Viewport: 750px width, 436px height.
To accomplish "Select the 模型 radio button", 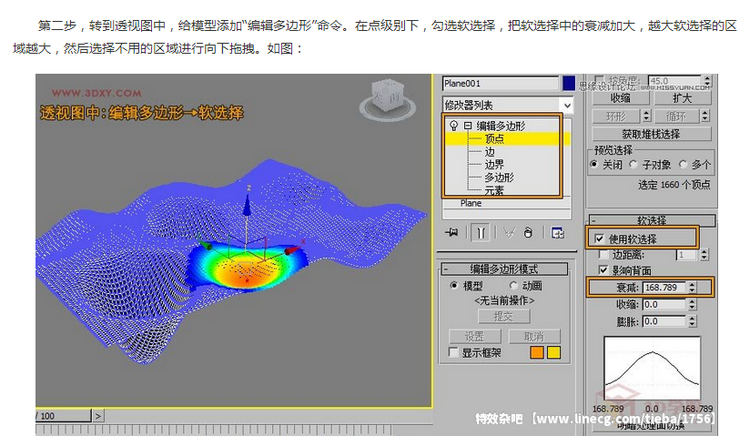I will pos(453,285).
